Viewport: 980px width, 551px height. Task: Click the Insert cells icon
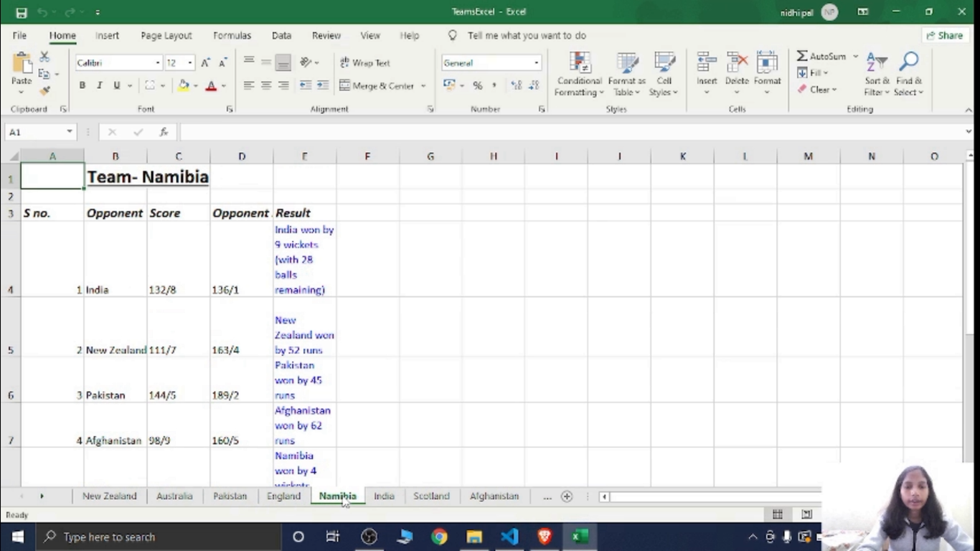click(707, 65)
